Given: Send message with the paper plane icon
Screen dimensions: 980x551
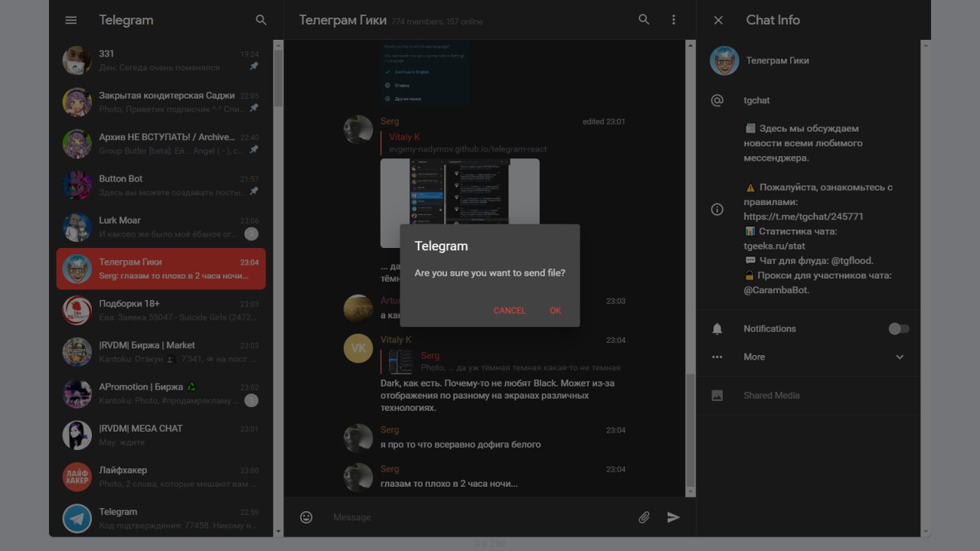Looking at the screenshot, I should click(674, 517).
